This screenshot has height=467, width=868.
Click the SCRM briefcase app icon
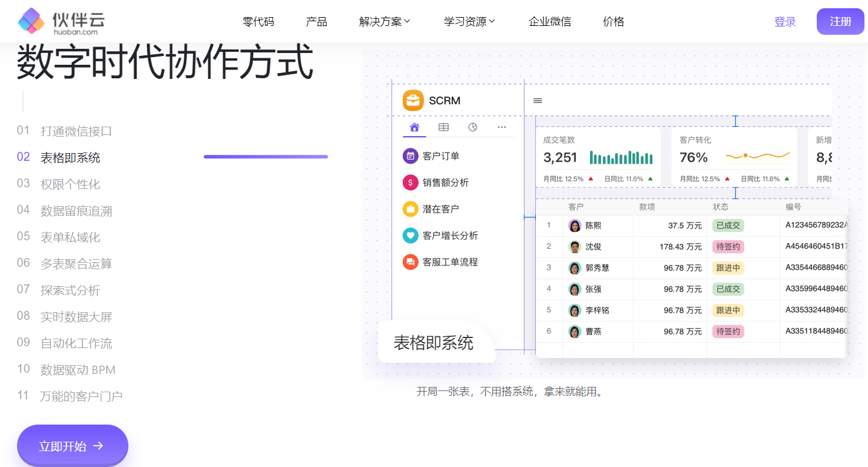[413, 101]
